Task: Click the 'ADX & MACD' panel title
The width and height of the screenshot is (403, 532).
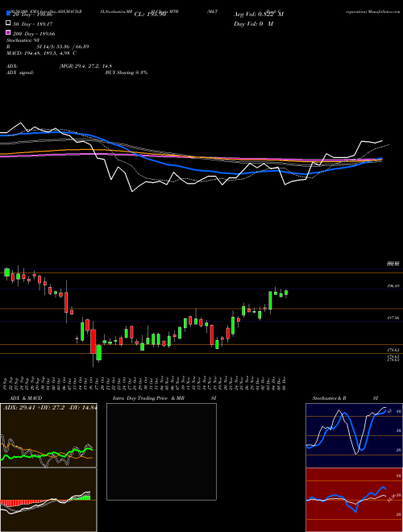Action: 26,398
